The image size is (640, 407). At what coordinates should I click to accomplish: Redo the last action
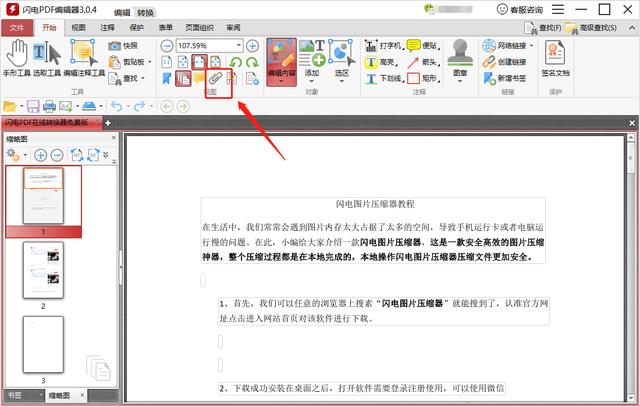[x=140, y=107]
